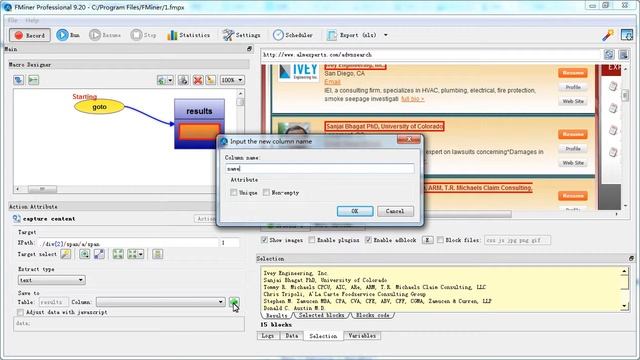Click Web Site button for Ivey Engineering
Viewport: 640px width, 360px height.
(573, 101)
